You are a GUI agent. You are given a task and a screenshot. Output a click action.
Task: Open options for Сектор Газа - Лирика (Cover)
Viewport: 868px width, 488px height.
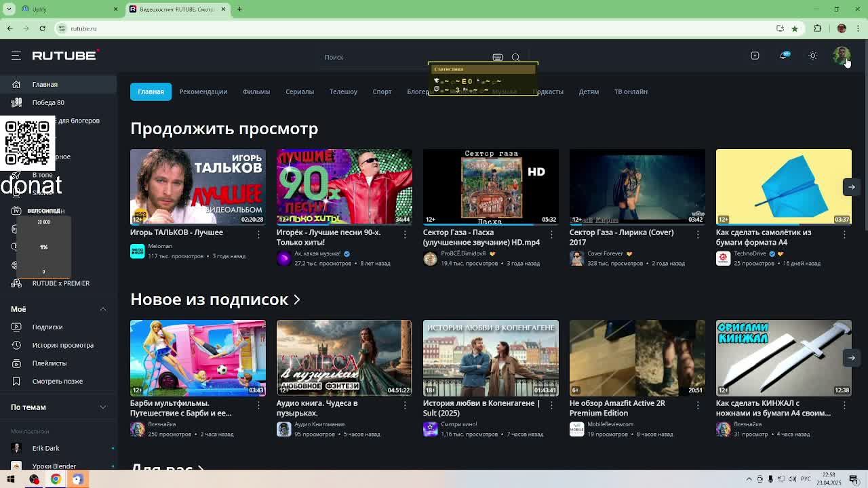coord(698,235)
